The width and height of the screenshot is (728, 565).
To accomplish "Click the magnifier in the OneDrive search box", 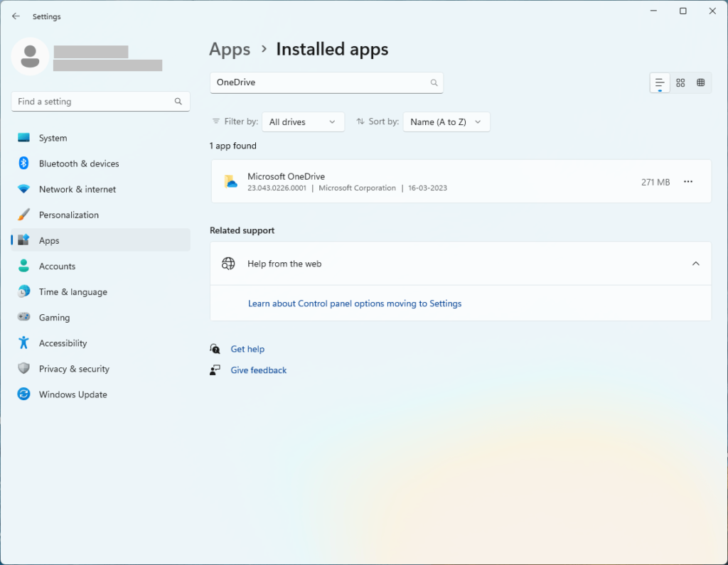I will pyautogui.click(x=434, y=82).
